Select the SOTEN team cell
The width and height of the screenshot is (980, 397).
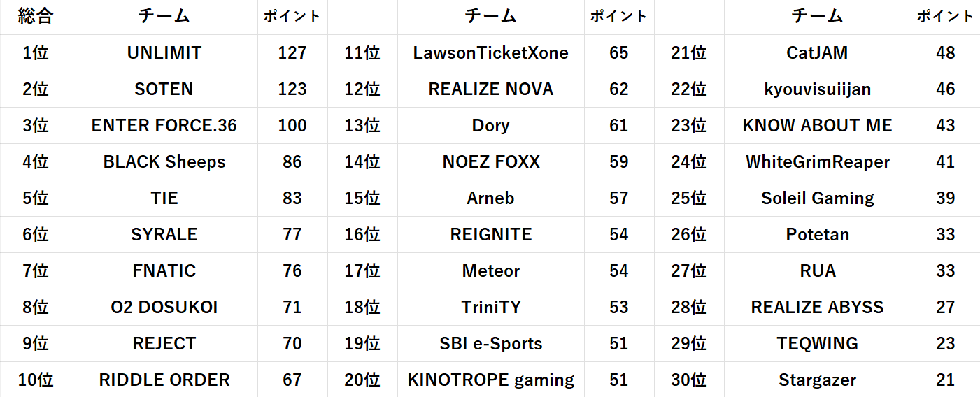(164, 89)
